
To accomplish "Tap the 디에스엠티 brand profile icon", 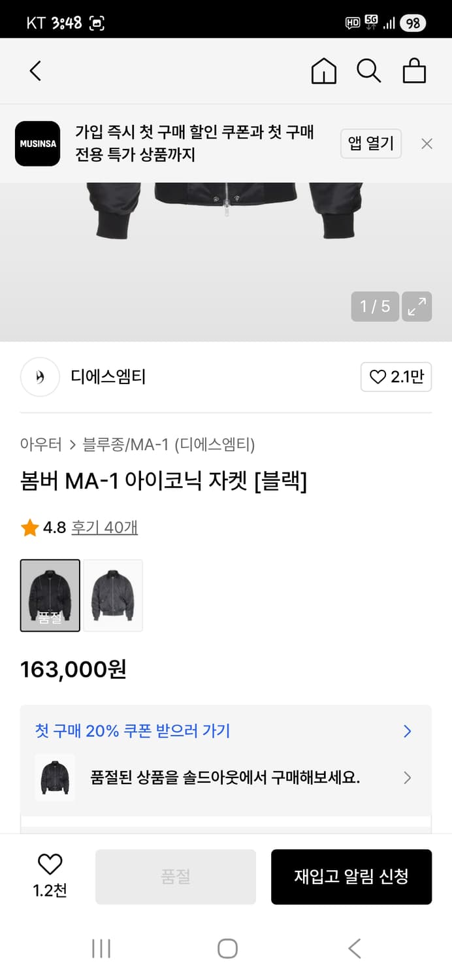I will (x=40, y=378).
